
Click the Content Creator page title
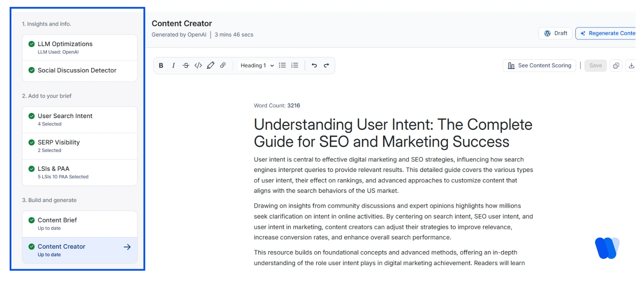point(182,23)
